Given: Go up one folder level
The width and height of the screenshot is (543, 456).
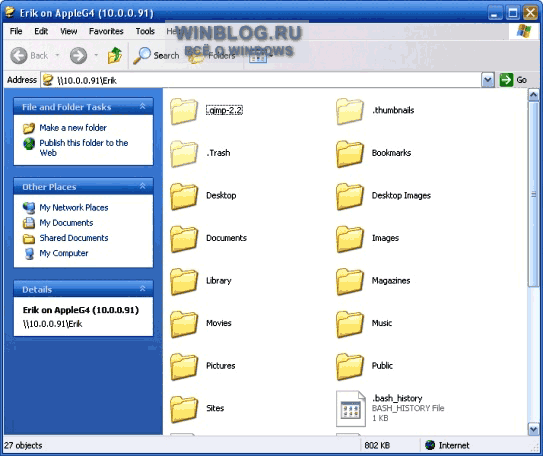Looking at the screenshot, I should pos(115,55).
